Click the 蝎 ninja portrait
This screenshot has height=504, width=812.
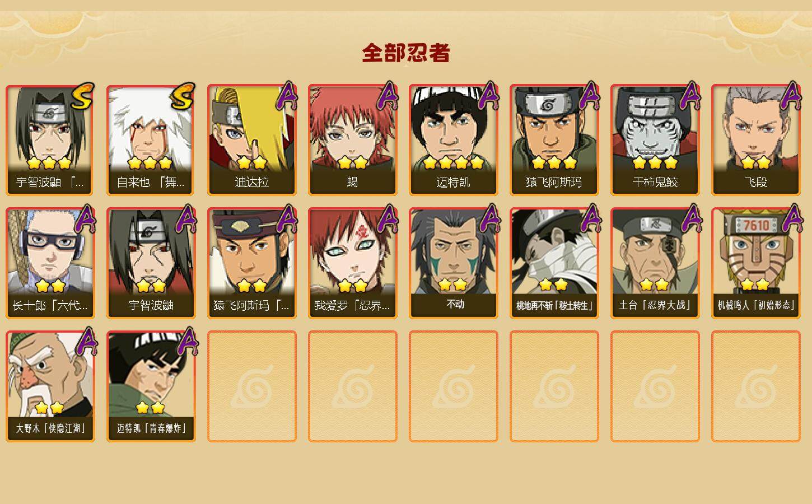[353, 140]
